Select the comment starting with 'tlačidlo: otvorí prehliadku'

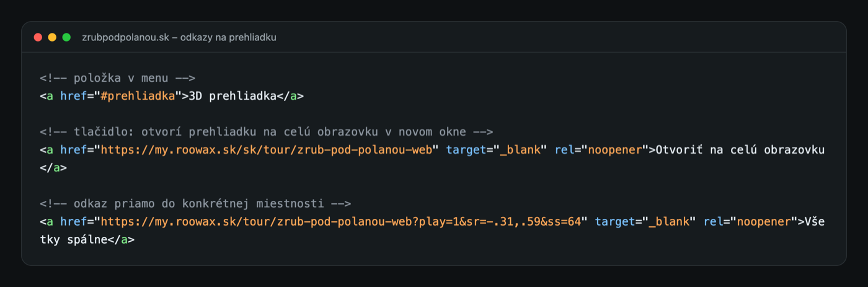(x=267, y=132)
